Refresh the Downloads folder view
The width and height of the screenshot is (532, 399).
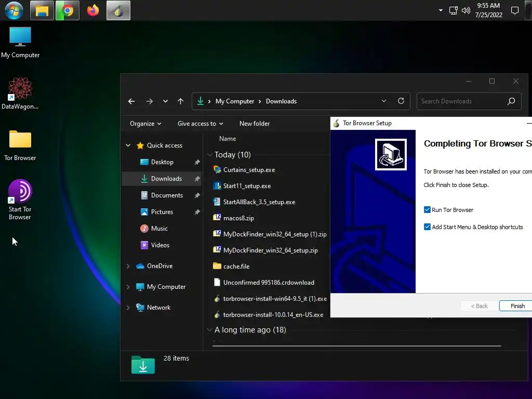(x=401, y=101)
